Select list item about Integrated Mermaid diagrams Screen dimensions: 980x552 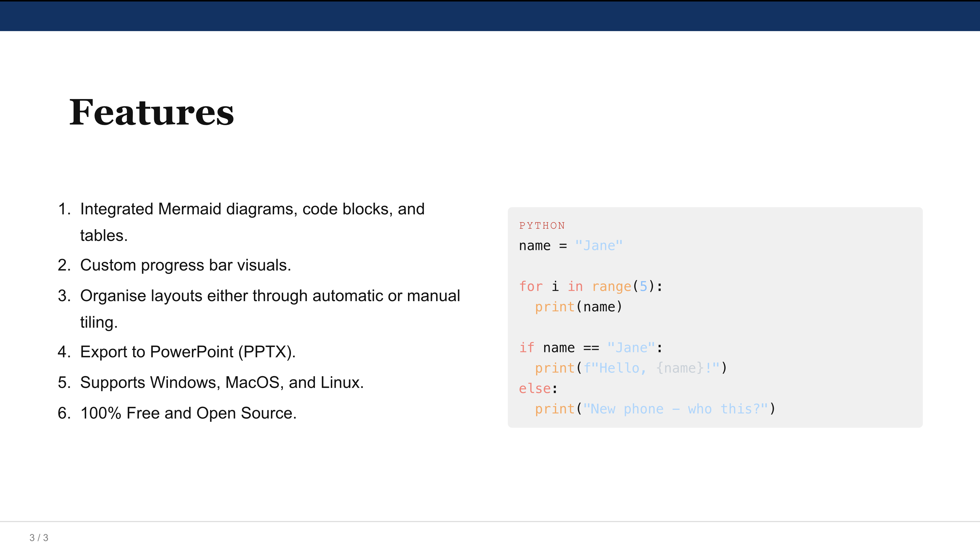tap(252, 222)
